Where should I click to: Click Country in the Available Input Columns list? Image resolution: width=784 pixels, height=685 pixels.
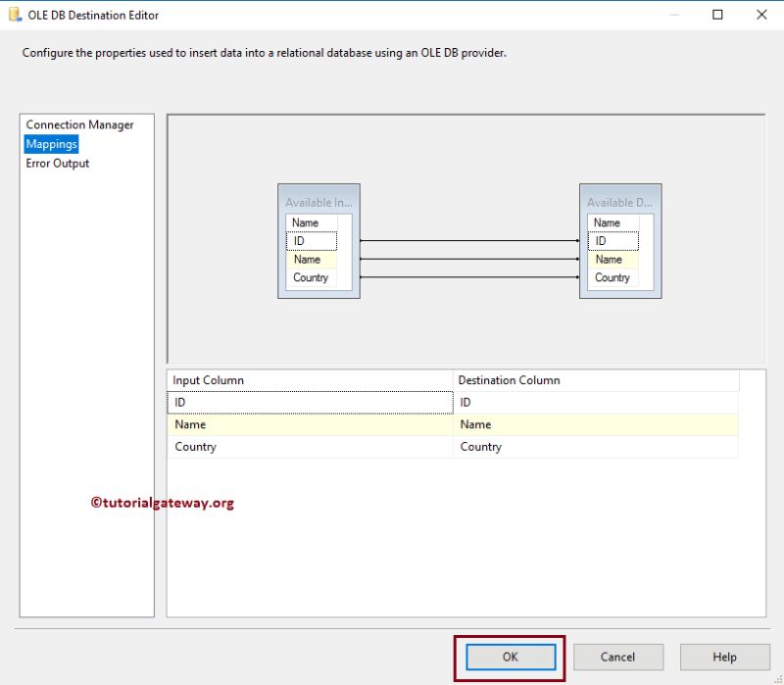312,277
